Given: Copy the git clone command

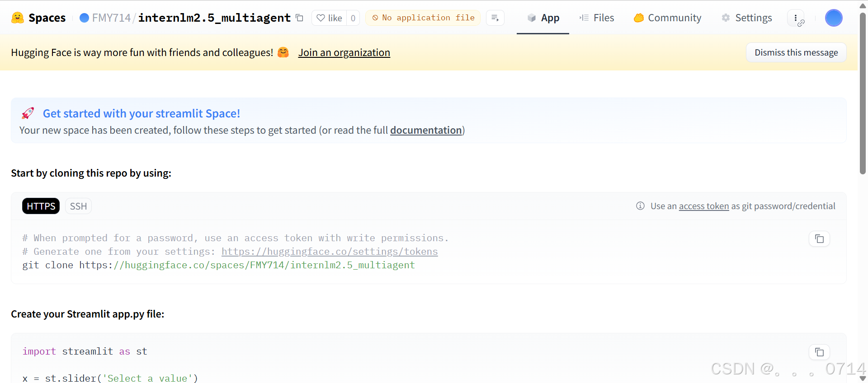Looking at the screenshot, I should 819,238.
